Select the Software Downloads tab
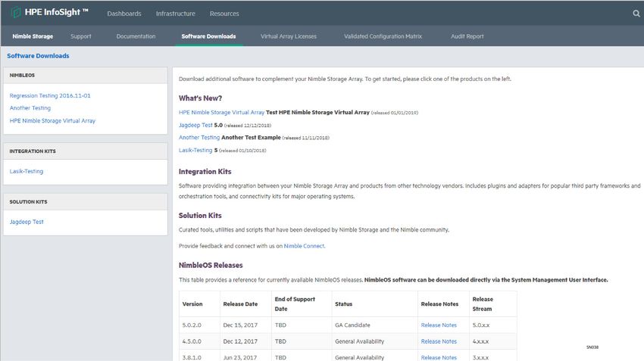Screen dimensions: 644x361 pyautogui.click(x=208, y=36)
